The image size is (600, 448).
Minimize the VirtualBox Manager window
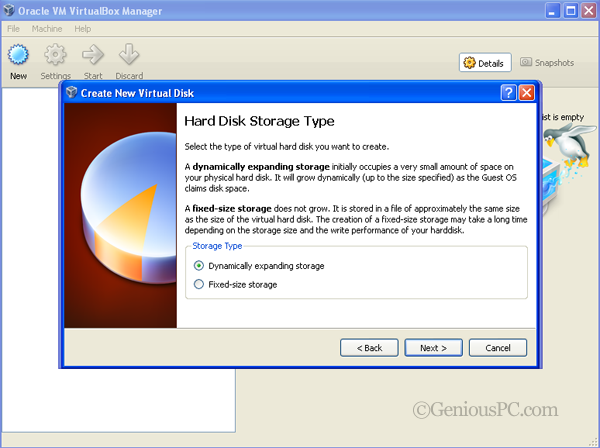coord(552,10)
